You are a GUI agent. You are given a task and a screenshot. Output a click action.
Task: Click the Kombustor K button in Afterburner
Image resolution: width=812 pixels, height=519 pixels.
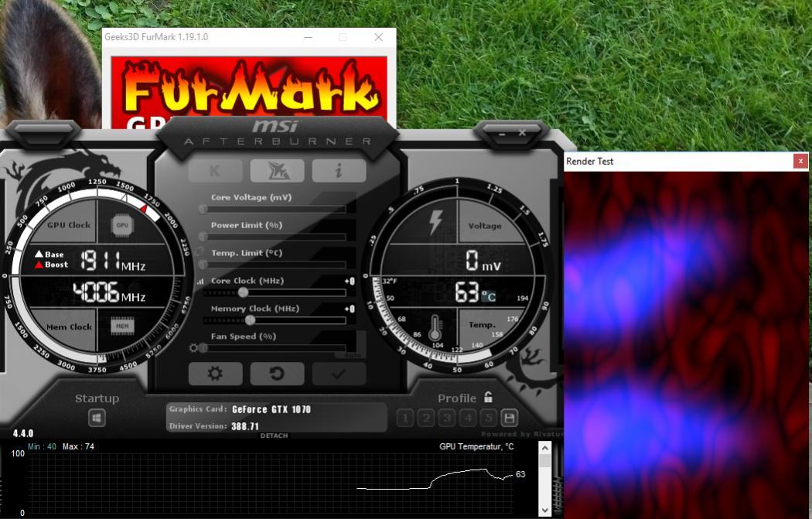click(216, 170)
